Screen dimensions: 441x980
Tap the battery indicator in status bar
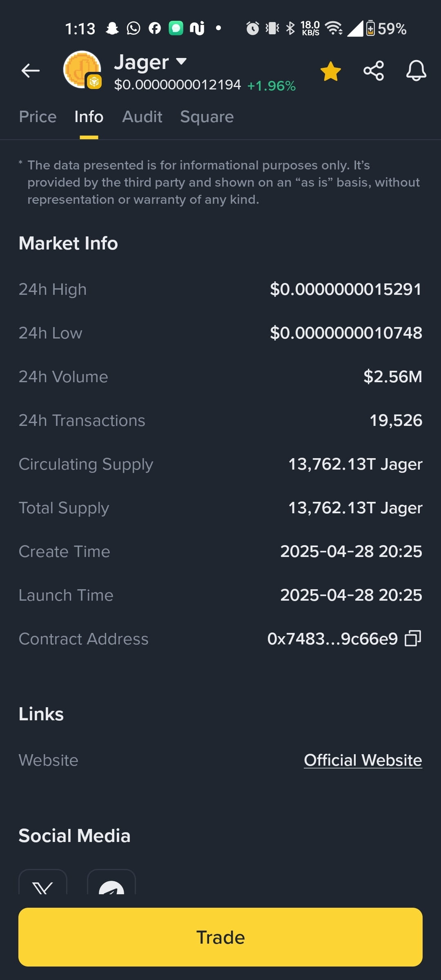tap(370, 29)
